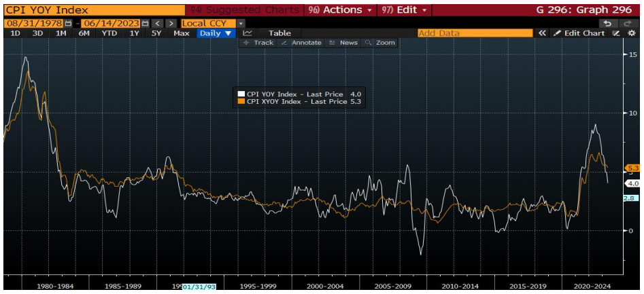This screenshot has height=294, width=644.
Task: Click the notes icon beside Edit Chart
Action: 616,33
